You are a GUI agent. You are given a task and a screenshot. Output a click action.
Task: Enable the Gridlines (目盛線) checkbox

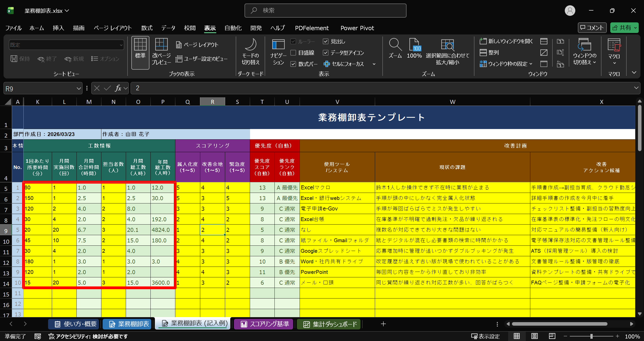coord(293,53)
